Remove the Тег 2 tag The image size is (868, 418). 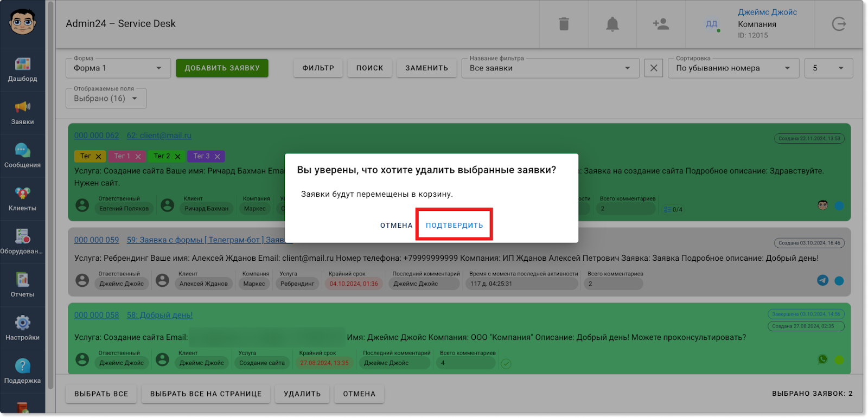pyautogui.click(x=177, y=157)
